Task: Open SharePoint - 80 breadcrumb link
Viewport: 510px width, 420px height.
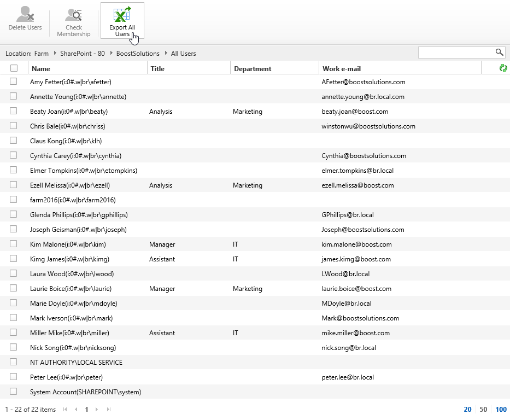Action: coord(83,54)
